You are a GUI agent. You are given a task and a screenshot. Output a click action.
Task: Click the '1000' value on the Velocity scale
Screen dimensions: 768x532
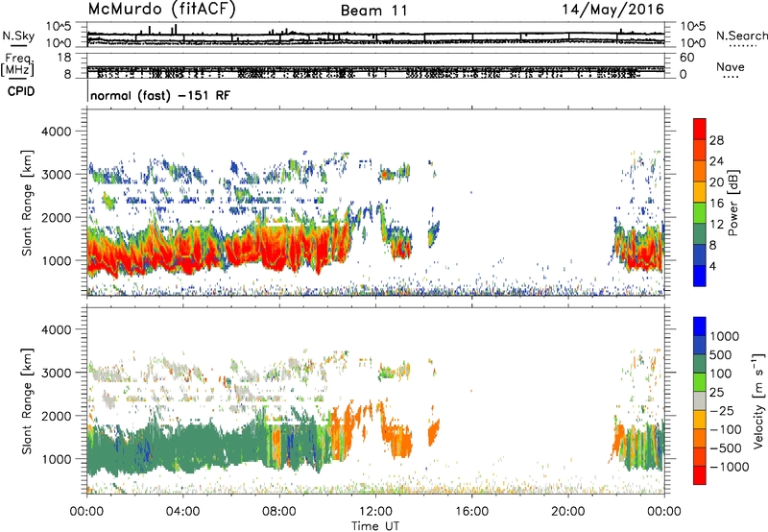pyautogui.click(x=724, y=336)
